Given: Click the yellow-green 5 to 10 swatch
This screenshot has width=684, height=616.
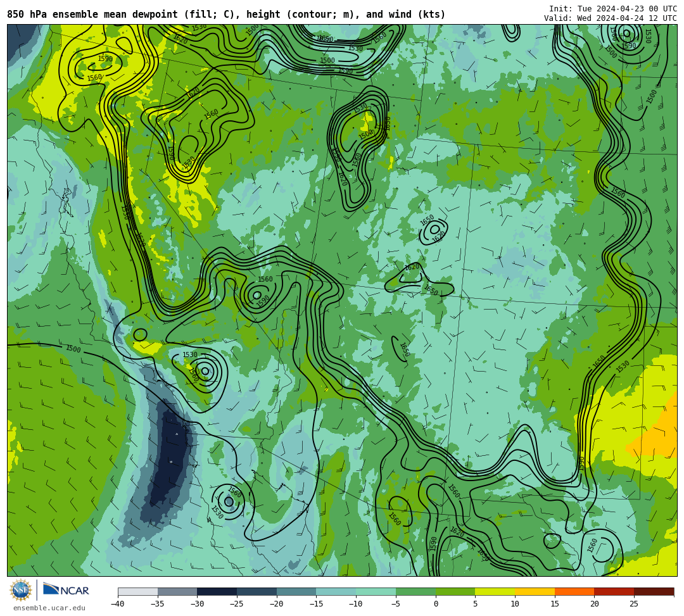Looking at the screenshot, I should [495, 591].
